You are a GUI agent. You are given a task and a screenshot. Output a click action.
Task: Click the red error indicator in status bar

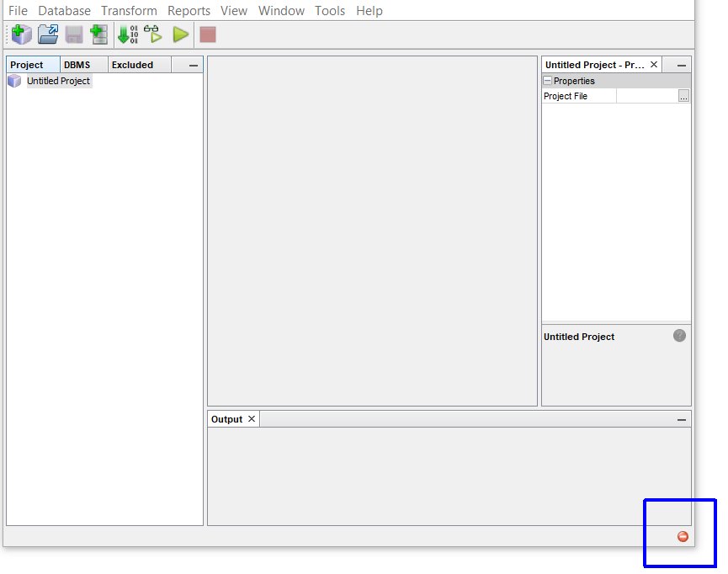[683, 536]
